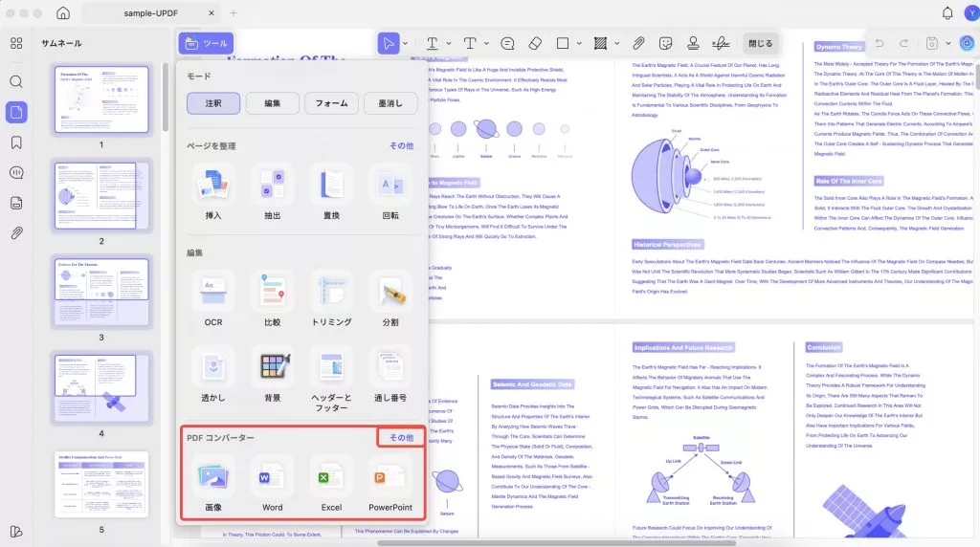Expand the rectangle shape dropdown arrow
Screen dimensions: 980x547
(579, 44)
